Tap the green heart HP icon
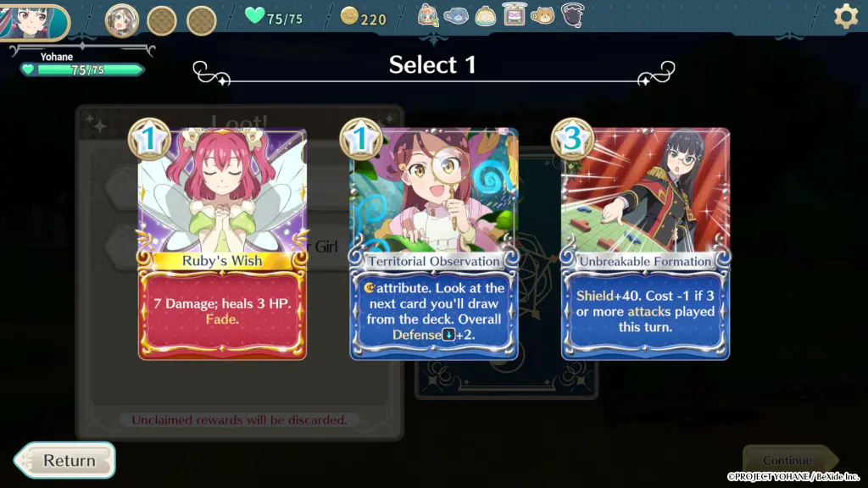 pos(254,15)
